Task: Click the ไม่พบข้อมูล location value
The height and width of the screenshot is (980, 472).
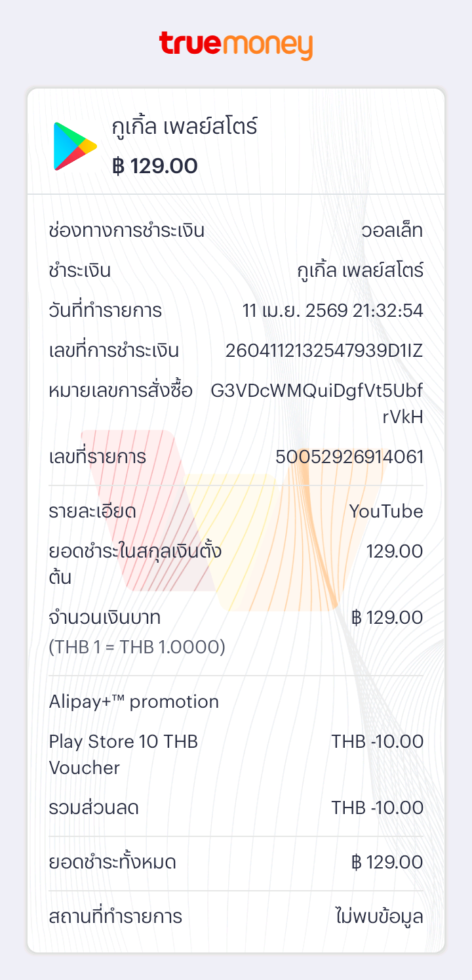Action: click(x=379, y=916)
